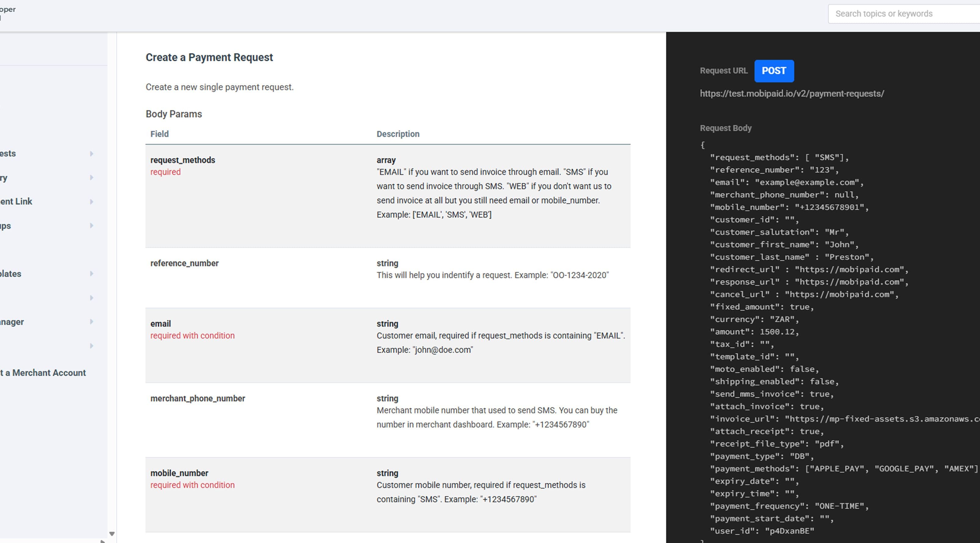Click the blue POST method badge
The width and height of the screenshot is (980, 543).
point(774,71)
